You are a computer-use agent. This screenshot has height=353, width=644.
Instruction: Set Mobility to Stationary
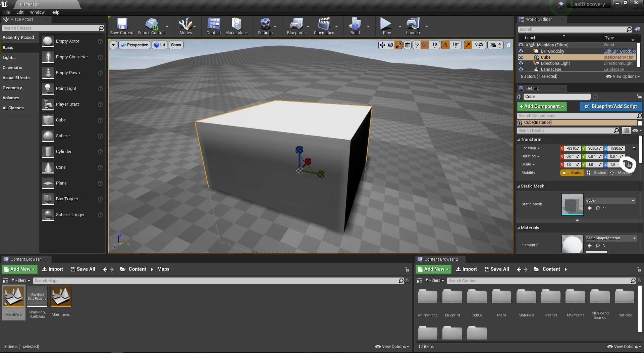click(x=596, y=173)
